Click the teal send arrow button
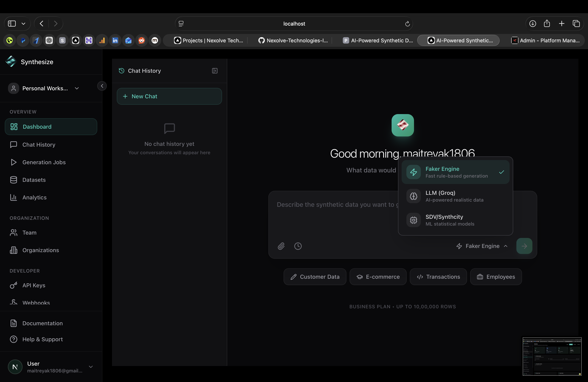Screen dimensions: 588x382 pos(524,246)
